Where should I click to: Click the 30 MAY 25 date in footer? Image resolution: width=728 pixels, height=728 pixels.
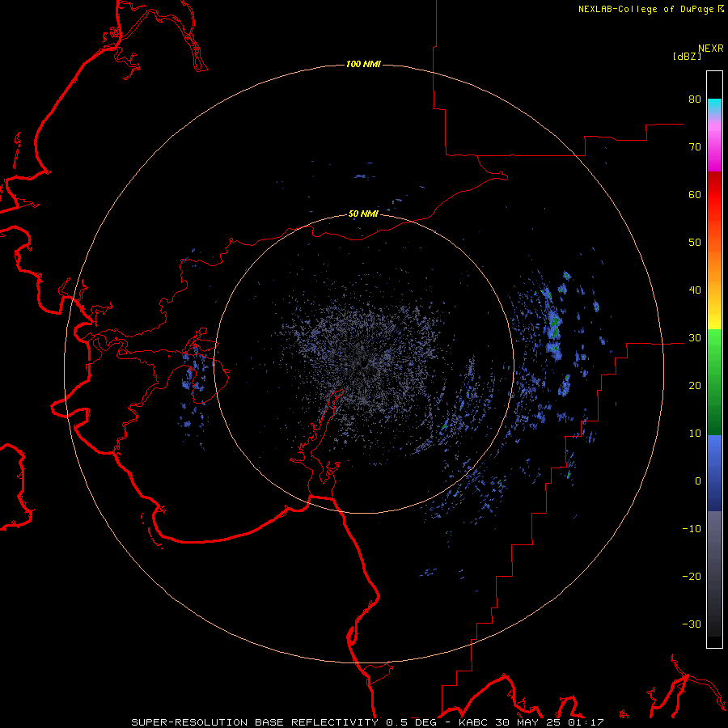[x=529, y=722]
